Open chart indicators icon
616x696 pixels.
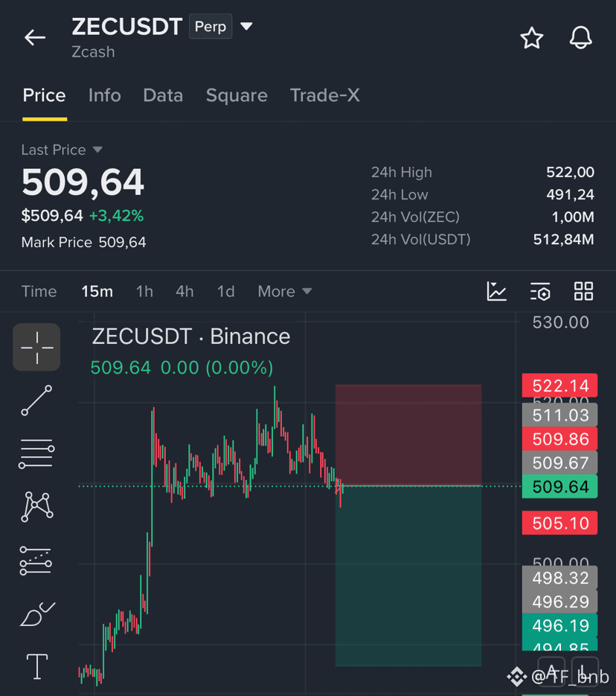496,291
